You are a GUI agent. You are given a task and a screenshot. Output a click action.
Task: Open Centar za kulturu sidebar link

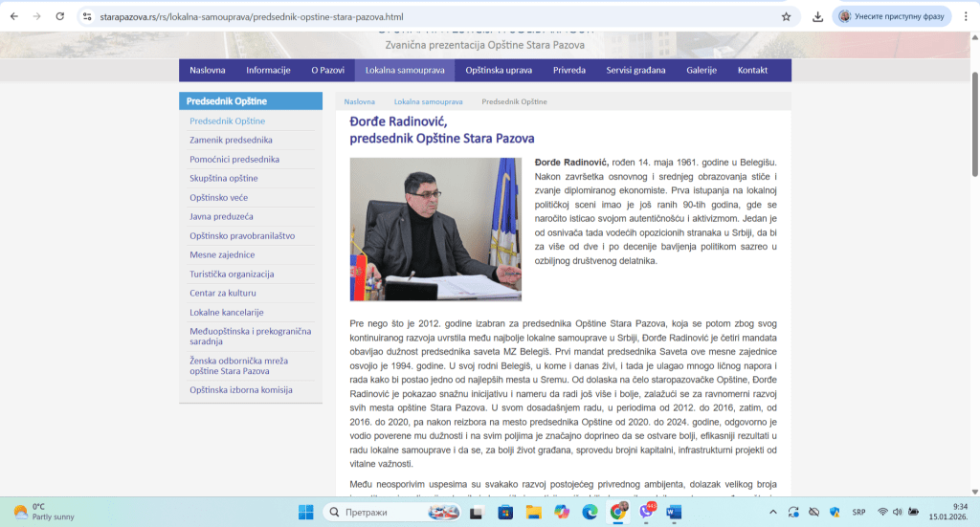click(223, 293)
